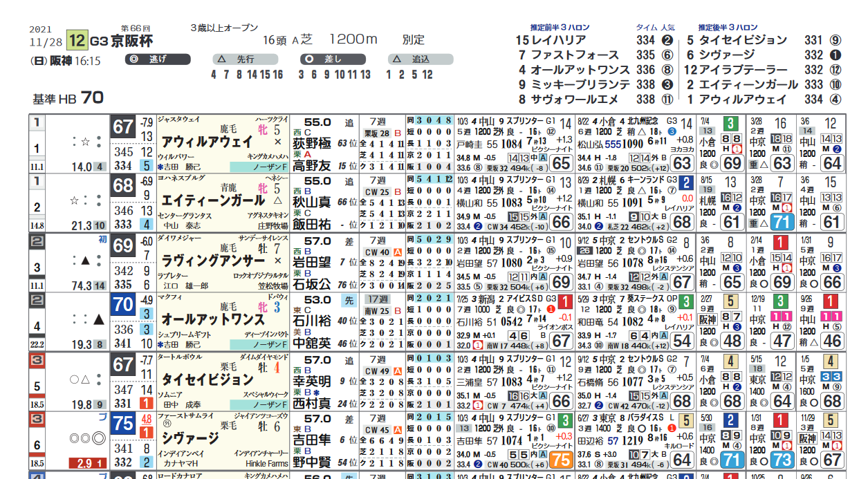The width and height of the screenshot is (868, 479).
Task: Click the red 2.9 odds badge
Action: pyautogui.click(x=89, y=463)
